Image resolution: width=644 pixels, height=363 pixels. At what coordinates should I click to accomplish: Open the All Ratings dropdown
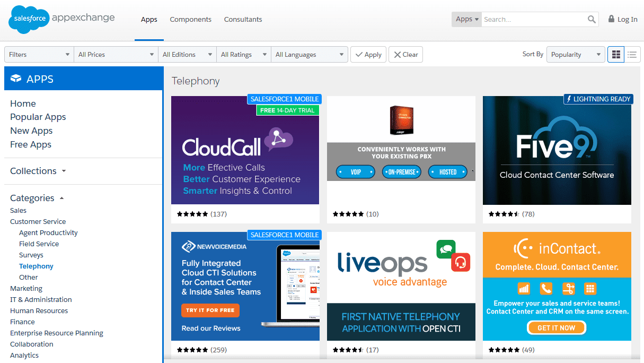pos(244,54)
